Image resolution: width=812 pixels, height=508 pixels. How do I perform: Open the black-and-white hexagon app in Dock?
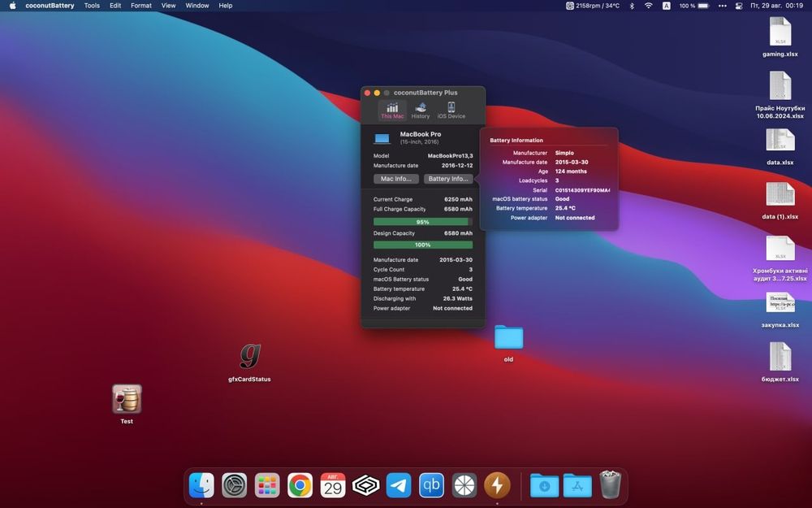(x=365, y=486)
